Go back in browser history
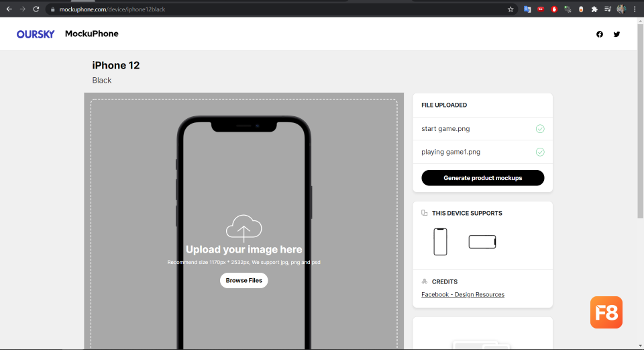Image resolution: width=644 pixels, height=350 pixels. (x=9, y=9)
